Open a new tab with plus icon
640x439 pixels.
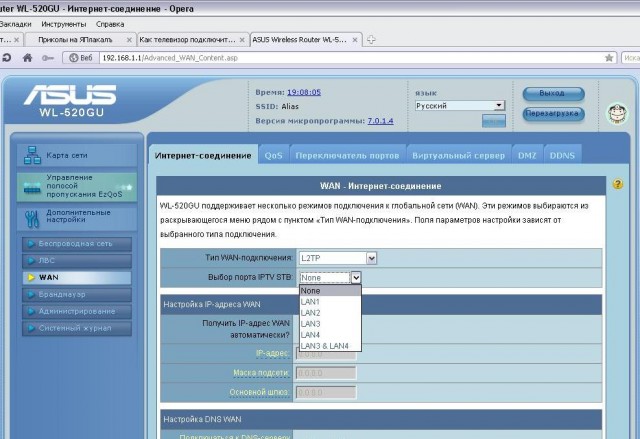[371, 40]
